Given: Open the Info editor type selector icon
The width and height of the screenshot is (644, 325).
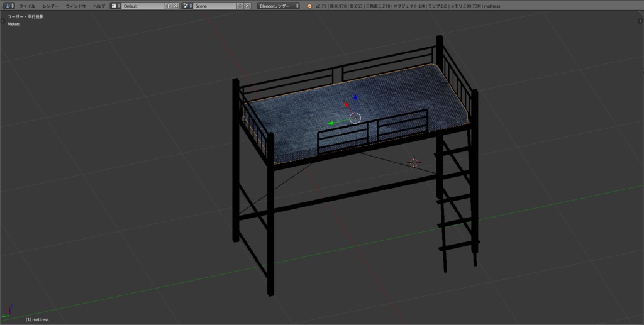Looking at the screenshot, I should 8,6.
